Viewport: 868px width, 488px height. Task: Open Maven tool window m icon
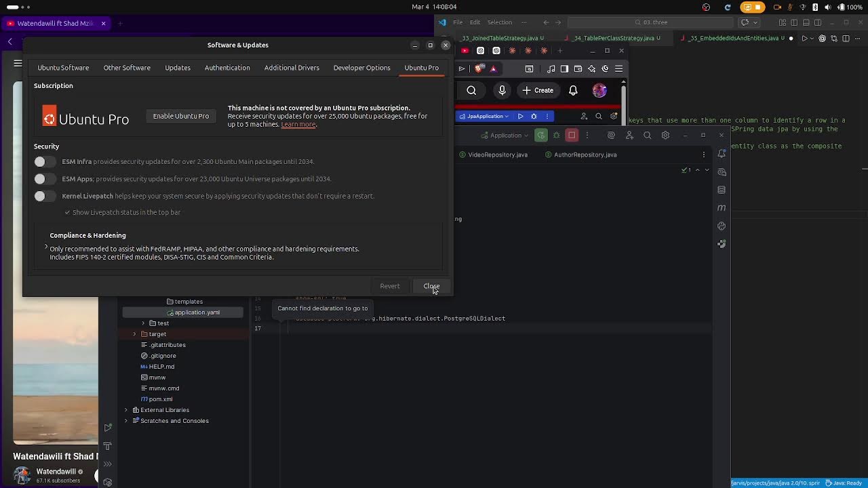(722, 207)
